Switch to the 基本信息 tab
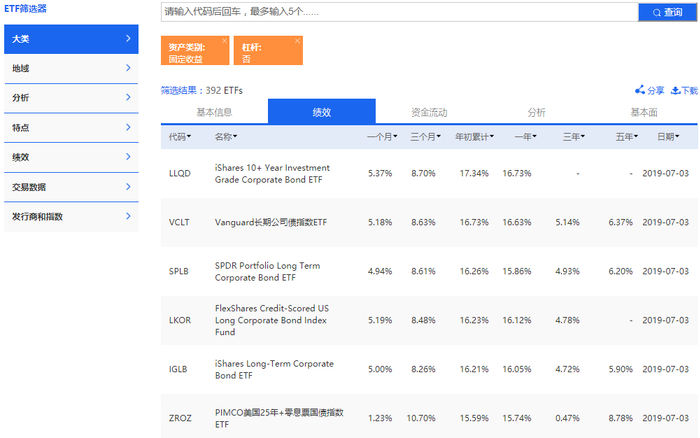Viewport: 700px width, 438px height. (214, 112)
